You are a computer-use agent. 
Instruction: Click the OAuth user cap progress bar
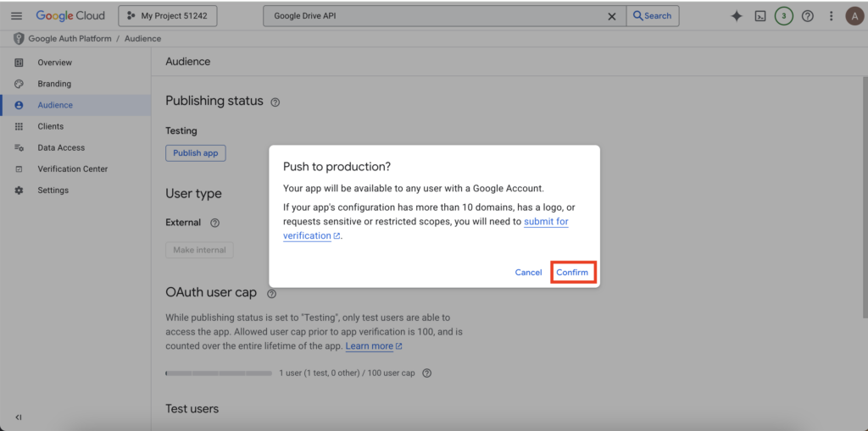[219, 373]
